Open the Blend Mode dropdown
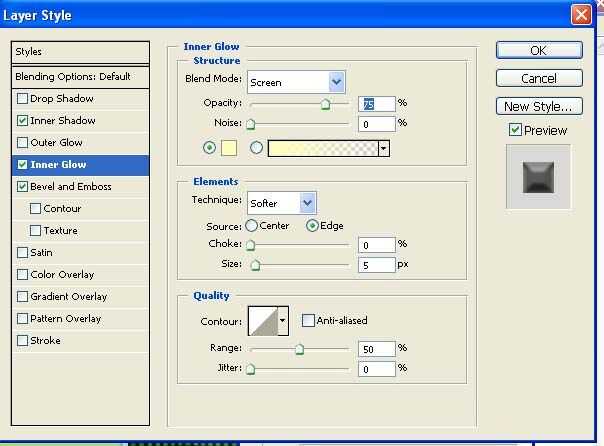Image resolution: width=604 pixels, height=446 pixels. (296, 82)
